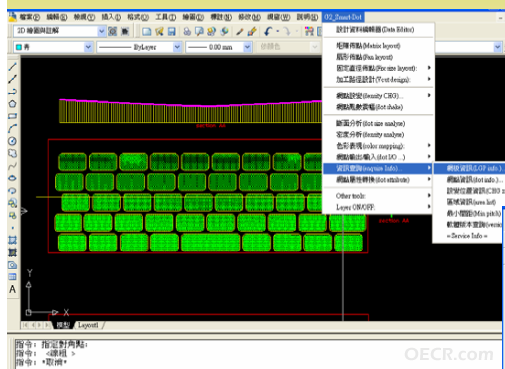
Task: Open the Undo history dropdown arrow
Action: 277,31
